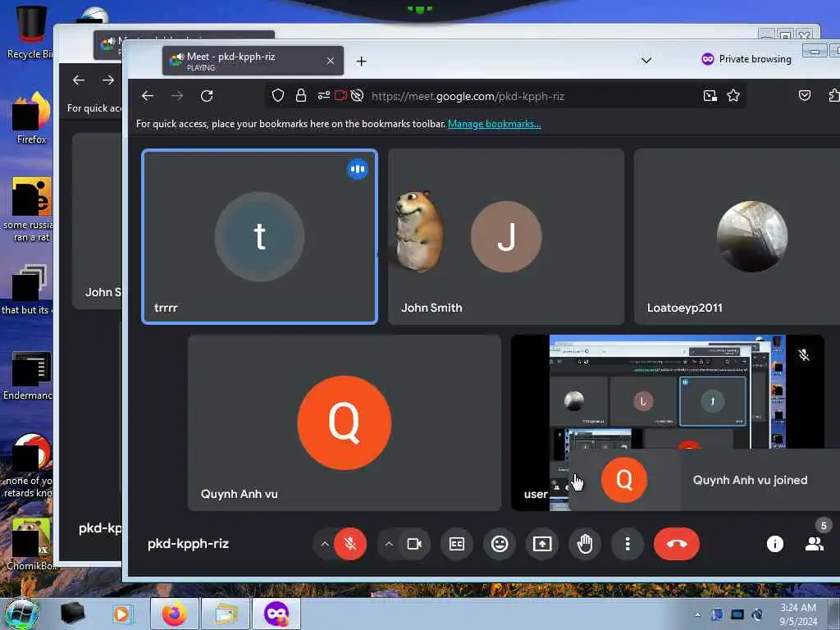Viewport: 840px width, 630px height.
Task: Click the site padlock security icon
Action: [x=301, y=95]
